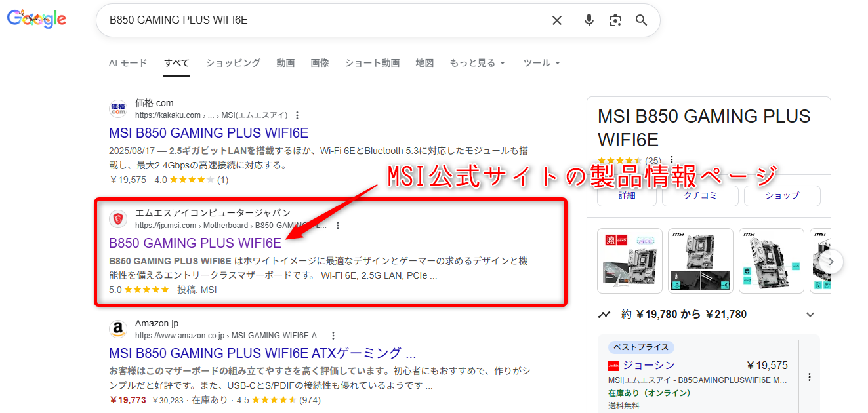Open options menu for kakaku.com result
The height and width of the screenshot is (413, 868).
click(297, 115)
